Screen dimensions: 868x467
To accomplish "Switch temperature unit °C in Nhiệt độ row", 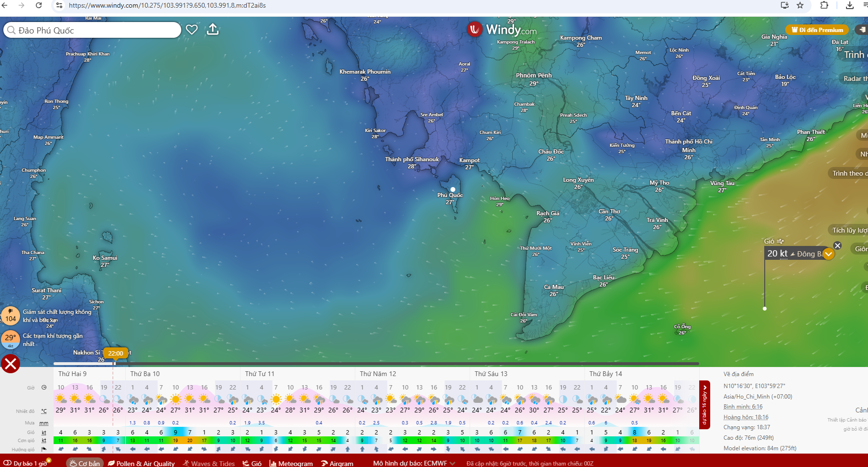I will (44, 411).
